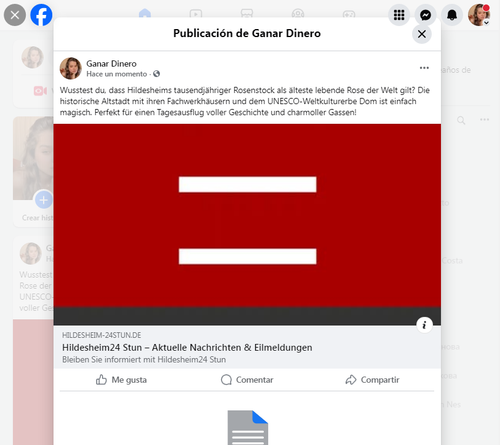The height and width of the screenshot is (445, 500).
Task: Click the 'Hace un momento' timestamp
Action: point(116,74)
